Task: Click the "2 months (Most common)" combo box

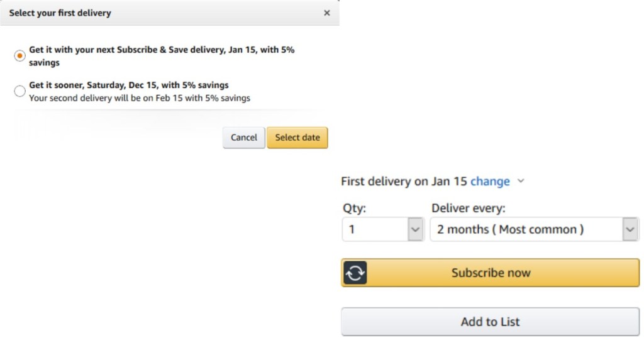Action: tap(526, 229)
